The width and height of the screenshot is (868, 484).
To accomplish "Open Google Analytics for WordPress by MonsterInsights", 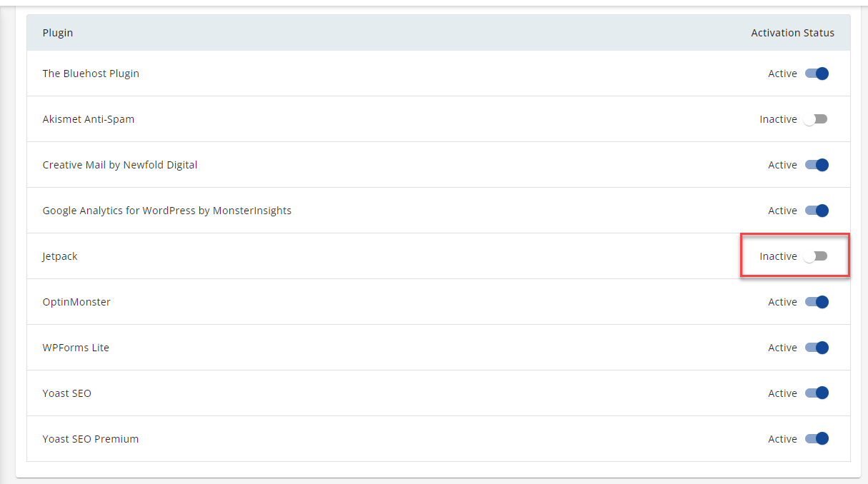I will tap(166, 210).
